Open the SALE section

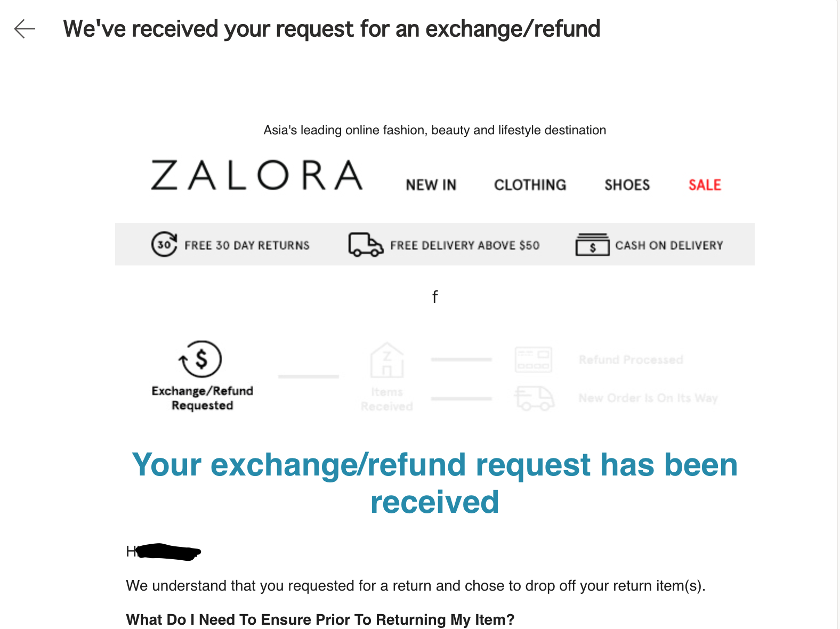click(x=705, y=185)
